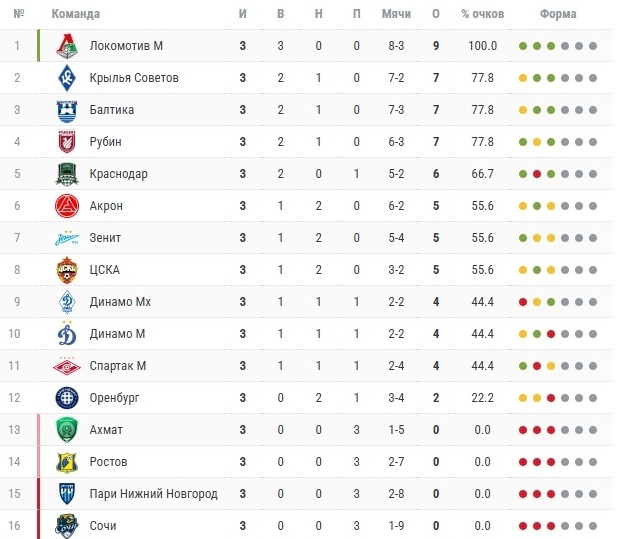Click first red form dot in Ростов row
622x539 pixels.
523,463
